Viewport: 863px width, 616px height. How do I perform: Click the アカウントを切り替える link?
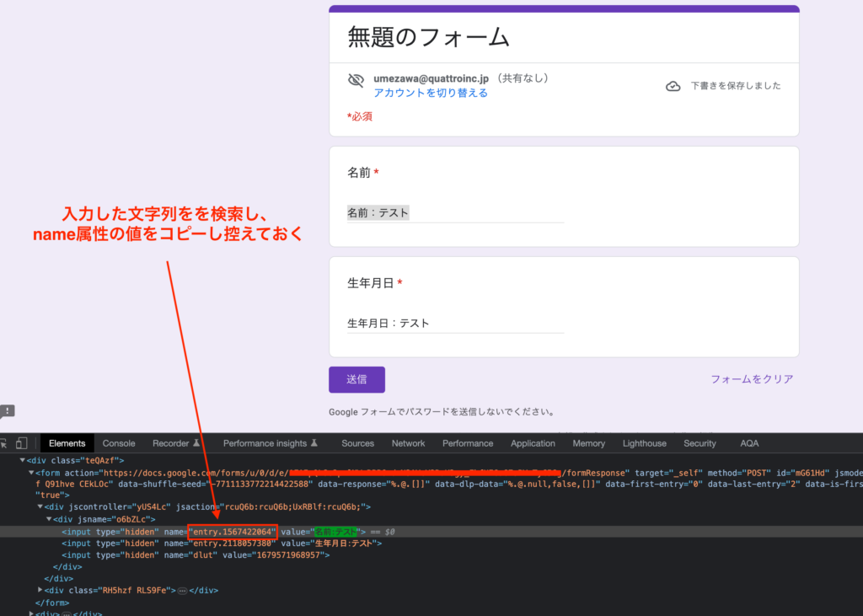click(431, 93)
